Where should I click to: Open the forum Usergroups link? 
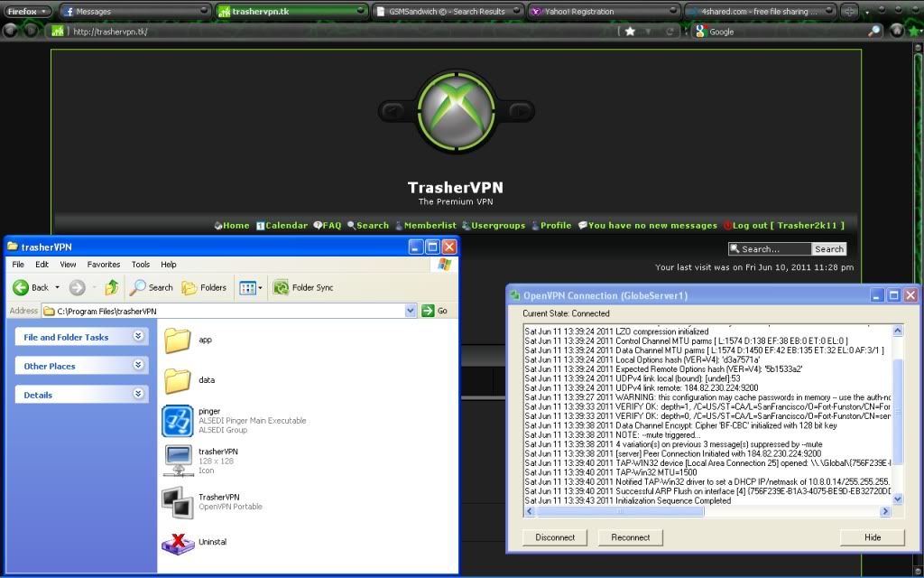tap(494, 225)
